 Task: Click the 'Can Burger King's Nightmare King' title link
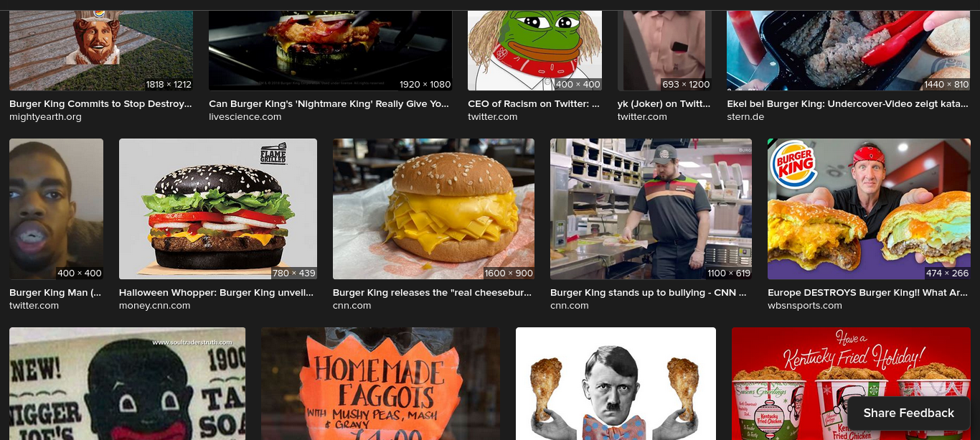click(x=330, y=104)
